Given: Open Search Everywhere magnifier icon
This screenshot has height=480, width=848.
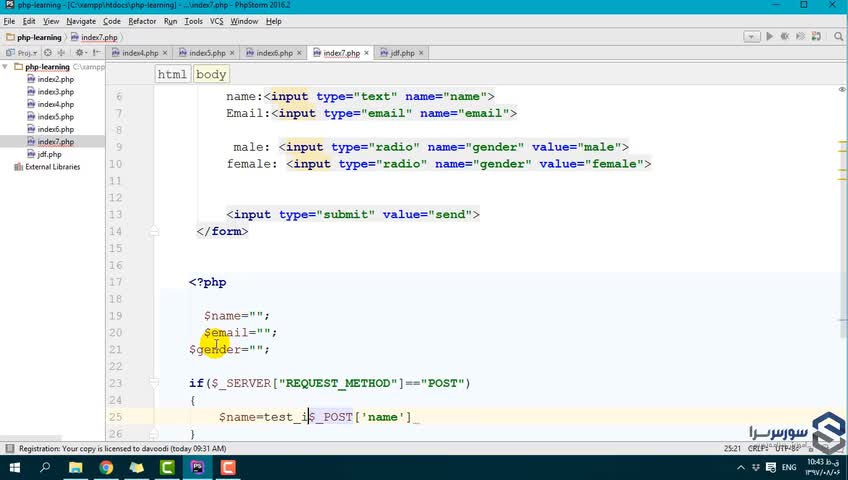Looking at the screenshot, I should point(838,36).
